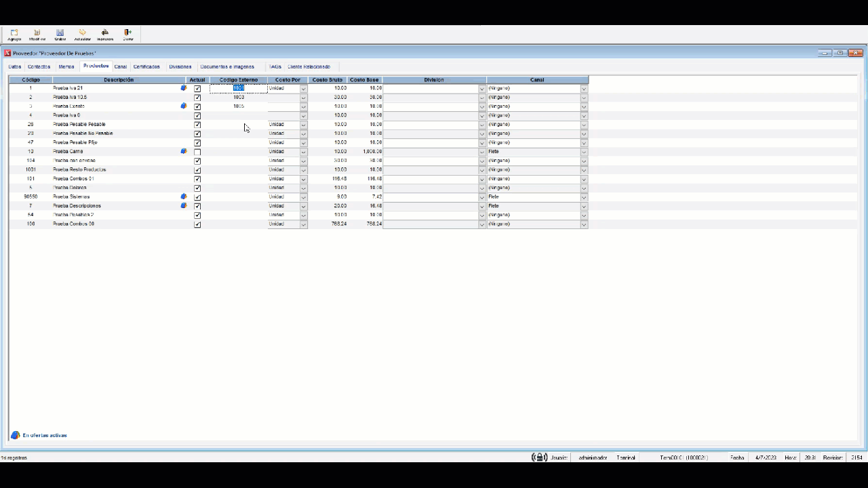This screenshot has height=488, width=868.
Task: Open Division dropdown for Prueba Sistemas row
Action: tap(482, 197)
